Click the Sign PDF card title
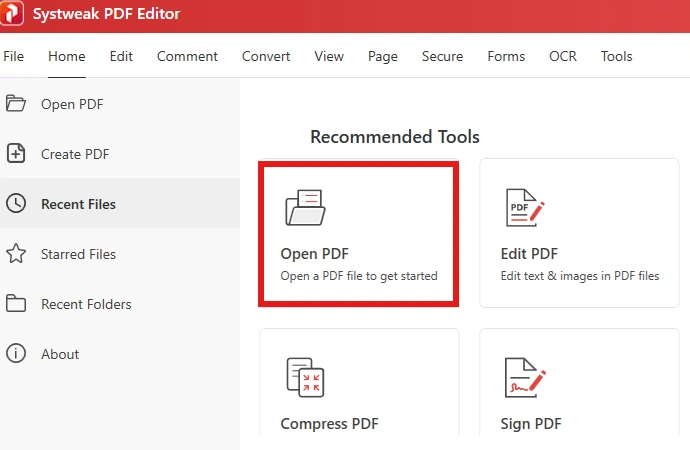 (531, 424)
